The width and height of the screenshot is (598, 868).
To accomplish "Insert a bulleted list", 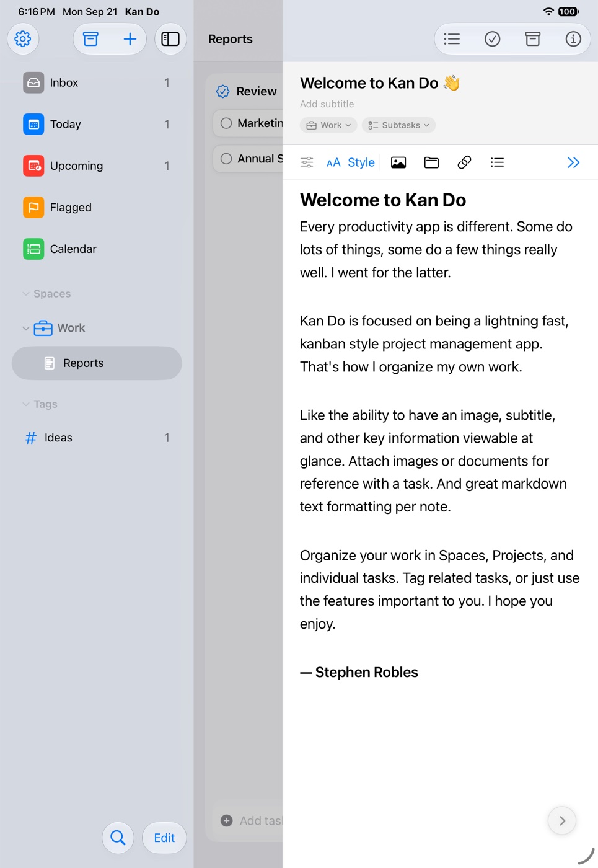I will click(x=497, y=162).
